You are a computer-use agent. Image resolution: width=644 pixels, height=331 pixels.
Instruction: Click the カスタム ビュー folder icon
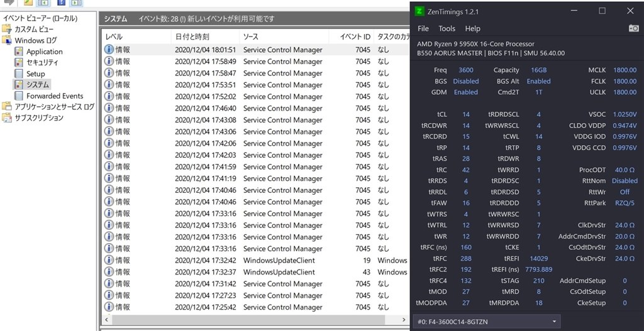click(7, 29)
